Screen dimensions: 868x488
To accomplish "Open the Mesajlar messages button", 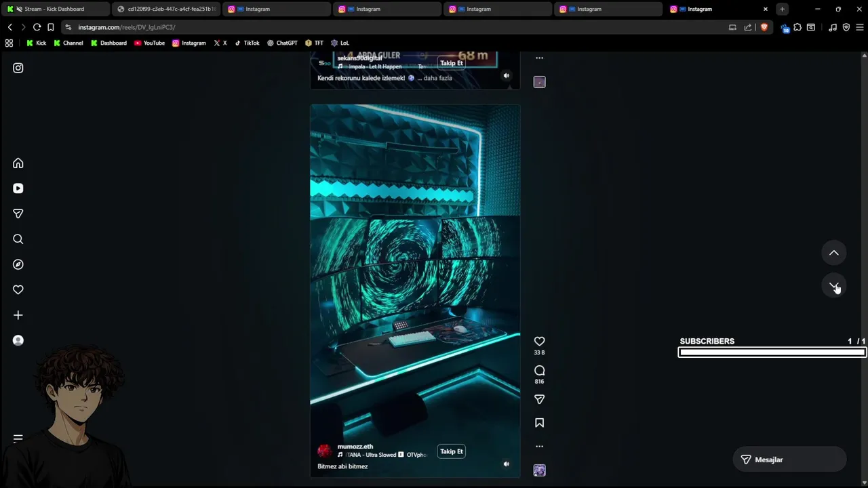I will coord(789,460).
